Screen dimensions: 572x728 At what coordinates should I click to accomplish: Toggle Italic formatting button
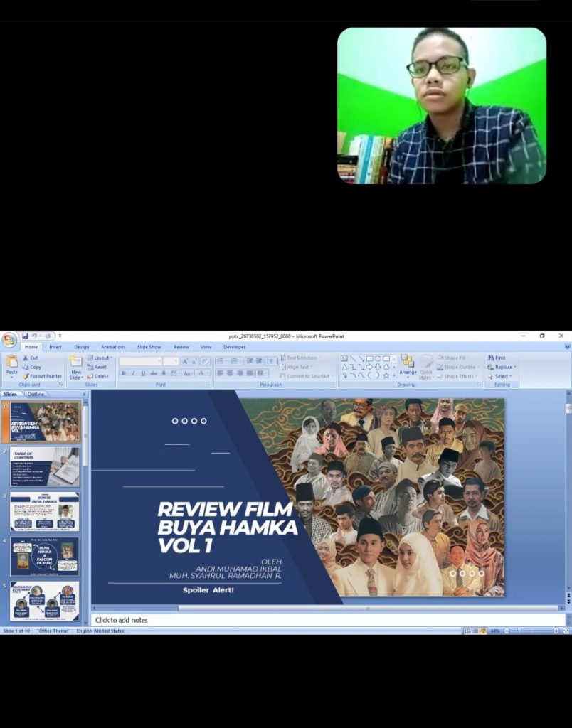coord(132,373)
